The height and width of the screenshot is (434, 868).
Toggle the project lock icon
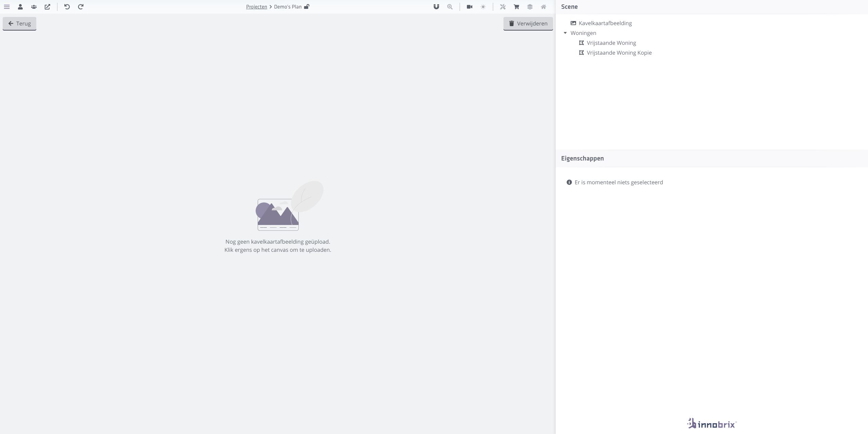(x=307, y=7)
